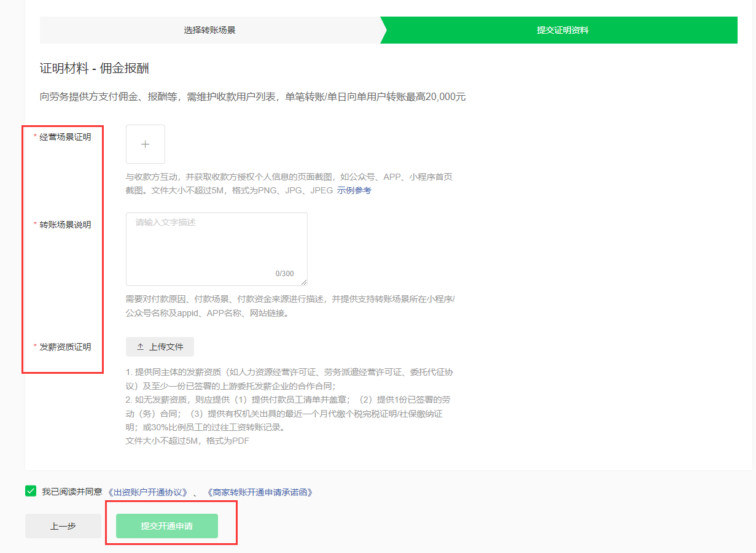Viewport: 756px width, 553px height.
Task: Click the 文件大小不超过5M，格式为PDF note
Action: pyautogui.click(x=187, y=441)
